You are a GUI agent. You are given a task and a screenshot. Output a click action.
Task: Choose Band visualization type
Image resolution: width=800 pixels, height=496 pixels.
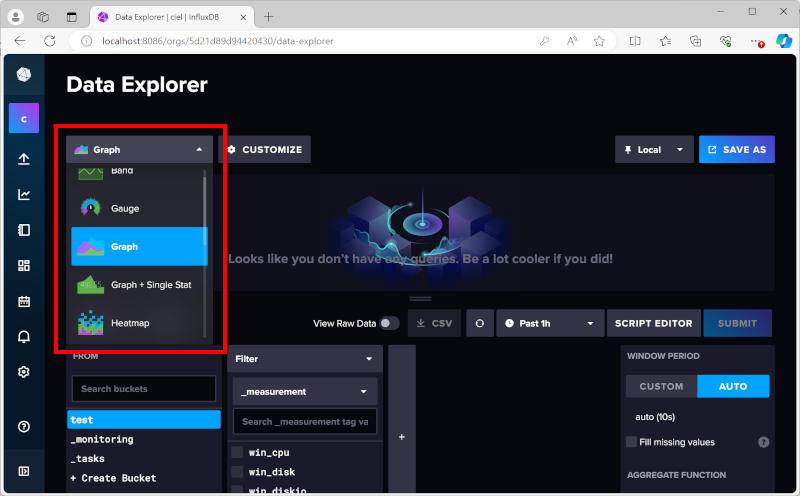coord(139,172)
